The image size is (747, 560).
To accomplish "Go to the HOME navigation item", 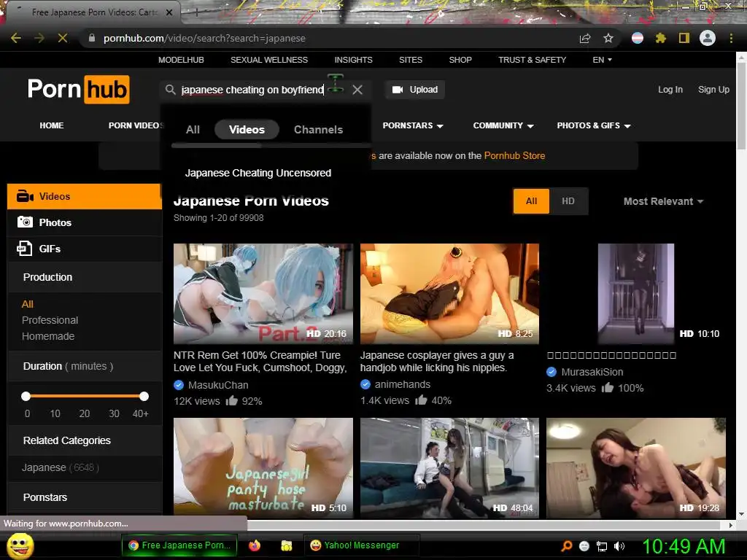I will pyautogui.click(x=52, y=125).
